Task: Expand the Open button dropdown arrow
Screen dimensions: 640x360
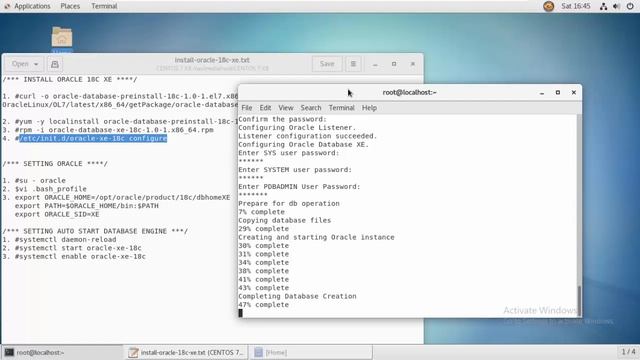Action: 36,64
